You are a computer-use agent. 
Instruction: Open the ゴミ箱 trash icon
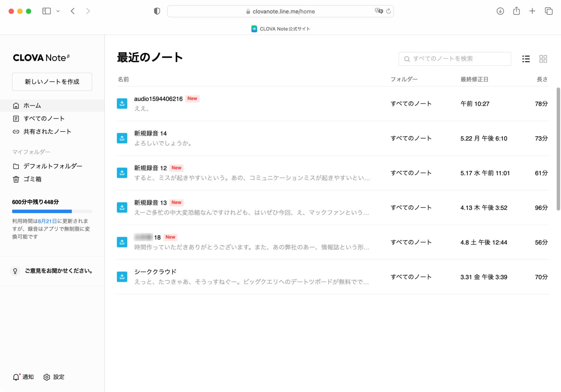[16, 179]
